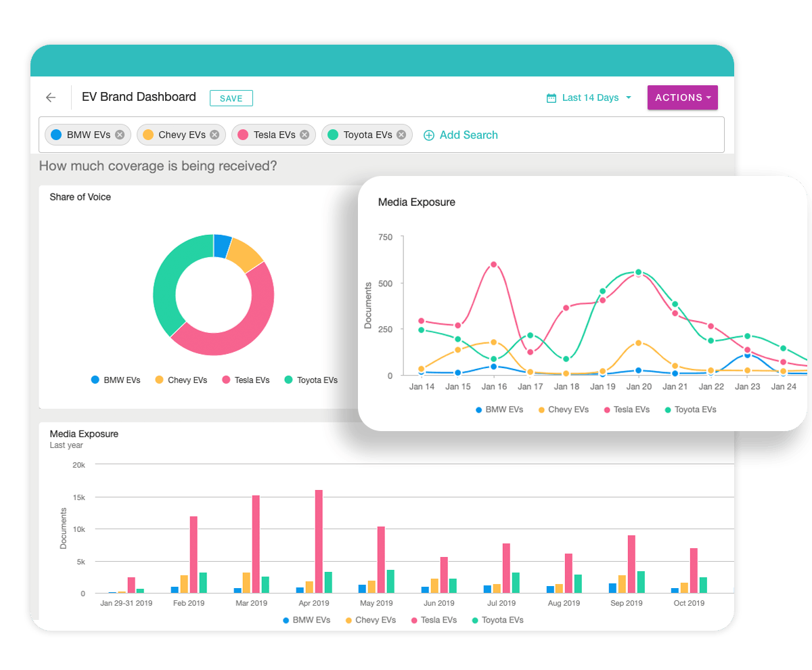Click the back arrow icon
This screenshot has height=670, width=812.
click(51, 97)
